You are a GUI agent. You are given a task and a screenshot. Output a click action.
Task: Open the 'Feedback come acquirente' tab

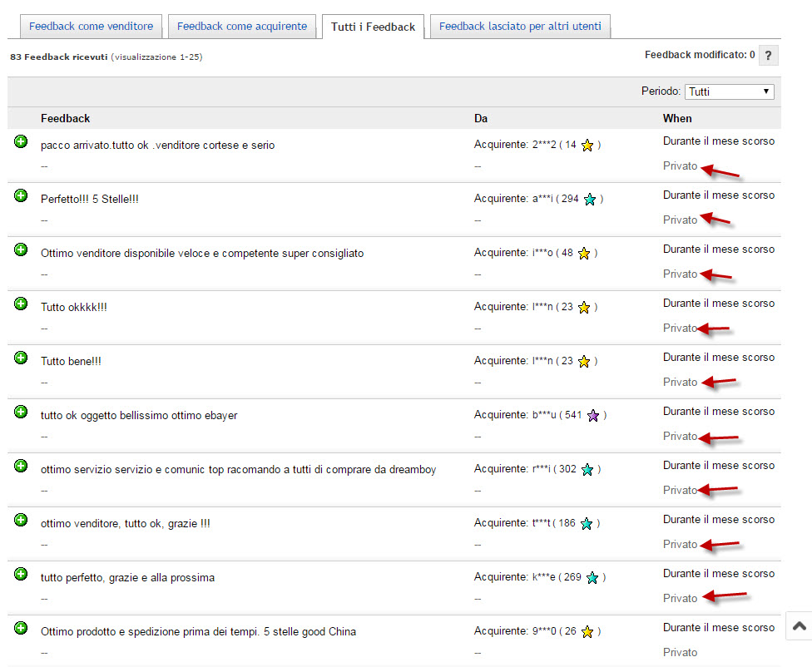tap(242, 27)
